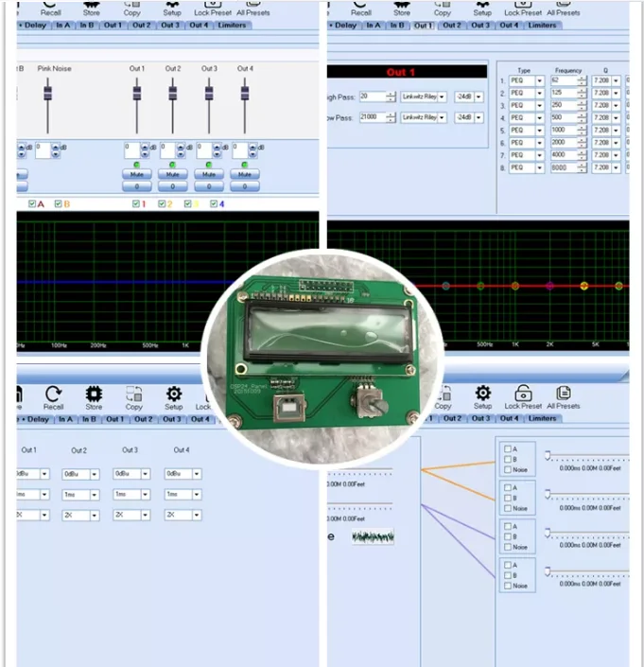Screen dimensions: 644x667
Task: Switch to Out 4 tab in the bottom-right panel
Action: (509, 418)
